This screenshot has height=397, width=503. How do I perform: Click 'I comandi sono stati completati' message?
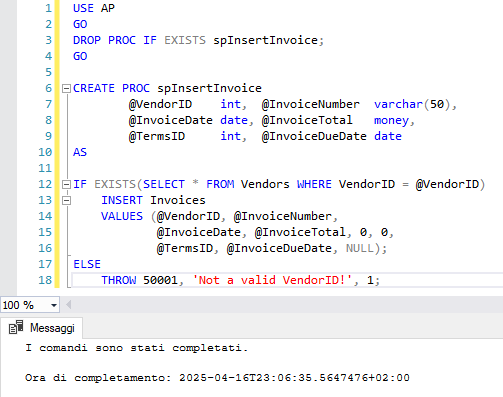click(137, 348)
